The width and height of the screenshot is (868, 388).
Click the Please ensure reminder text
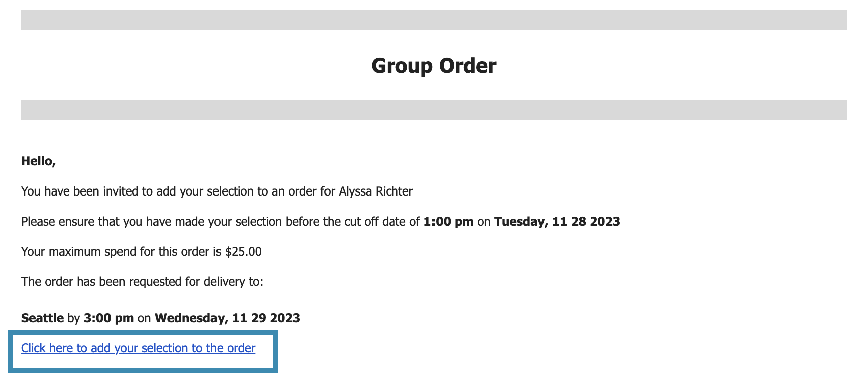point(320,222)
